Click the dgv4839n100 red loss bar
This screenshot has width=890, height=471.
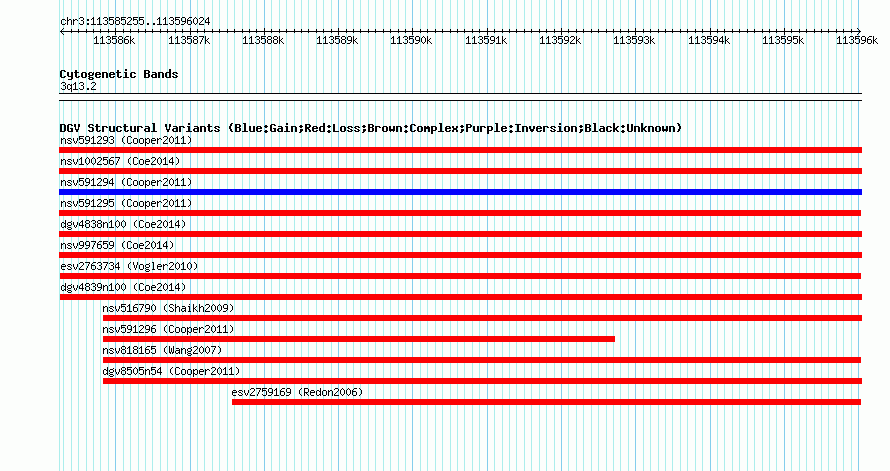point(460,297)
